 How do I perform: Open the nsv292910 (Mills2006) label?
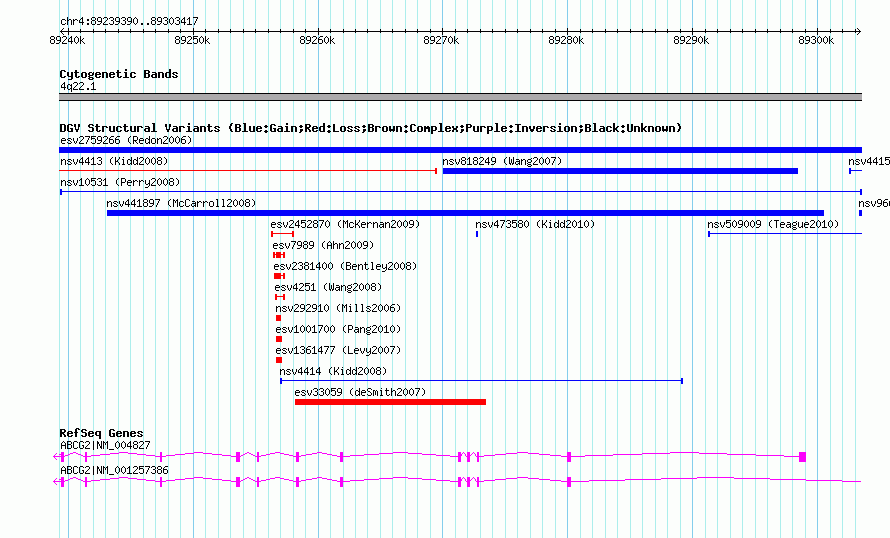pos(338,308)
